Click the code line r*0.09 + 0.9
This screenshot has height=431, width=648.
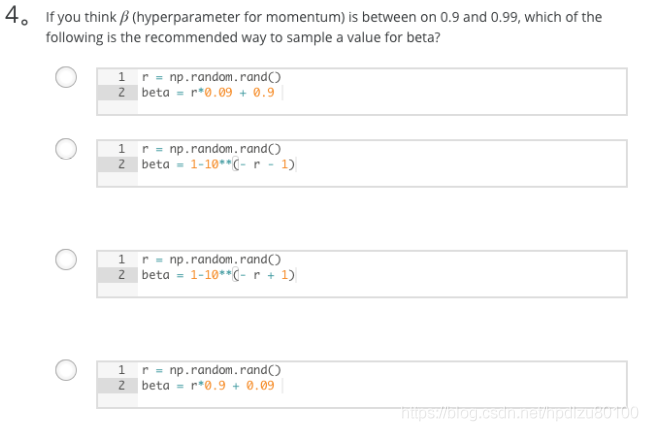point(208,93)
